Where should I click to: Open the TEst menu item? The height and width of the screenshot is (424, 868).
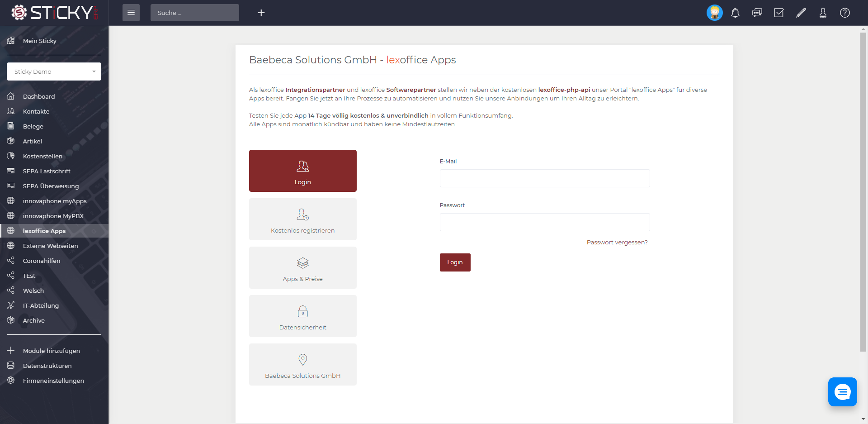54,276
